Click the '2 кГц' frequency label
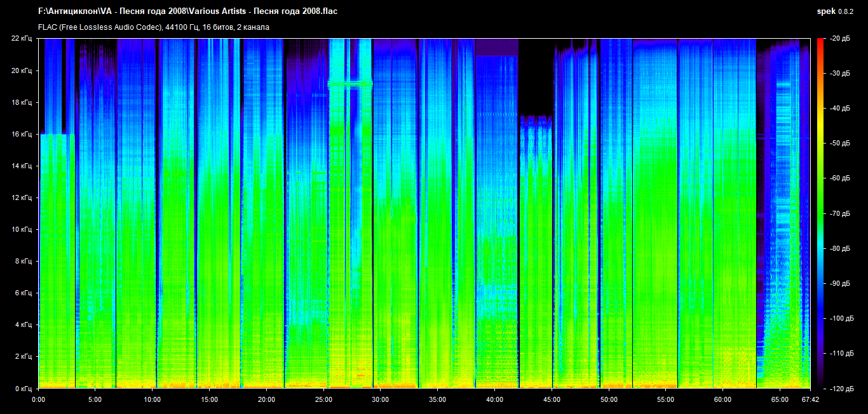Screen dimensions: 868x414 (24, 356)
